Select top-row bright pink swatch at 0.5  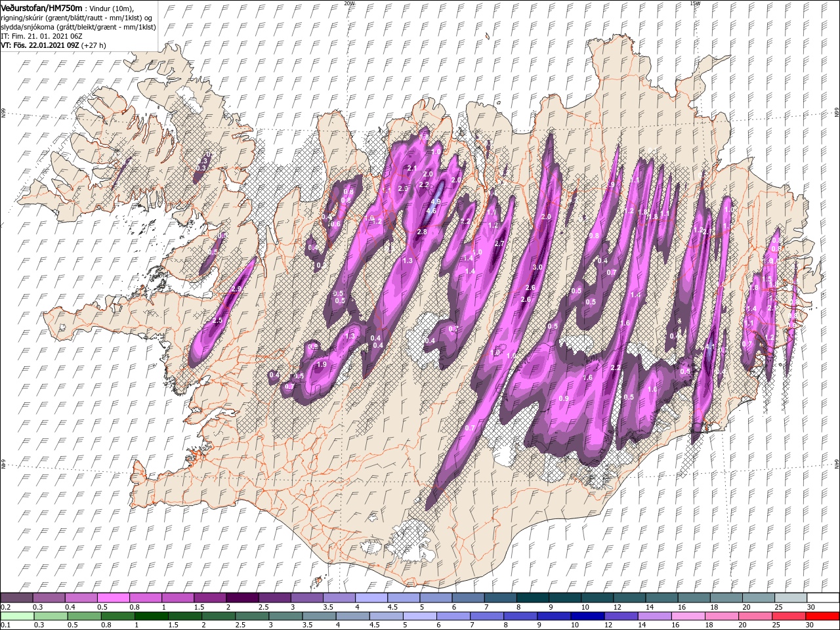[114, 598]
